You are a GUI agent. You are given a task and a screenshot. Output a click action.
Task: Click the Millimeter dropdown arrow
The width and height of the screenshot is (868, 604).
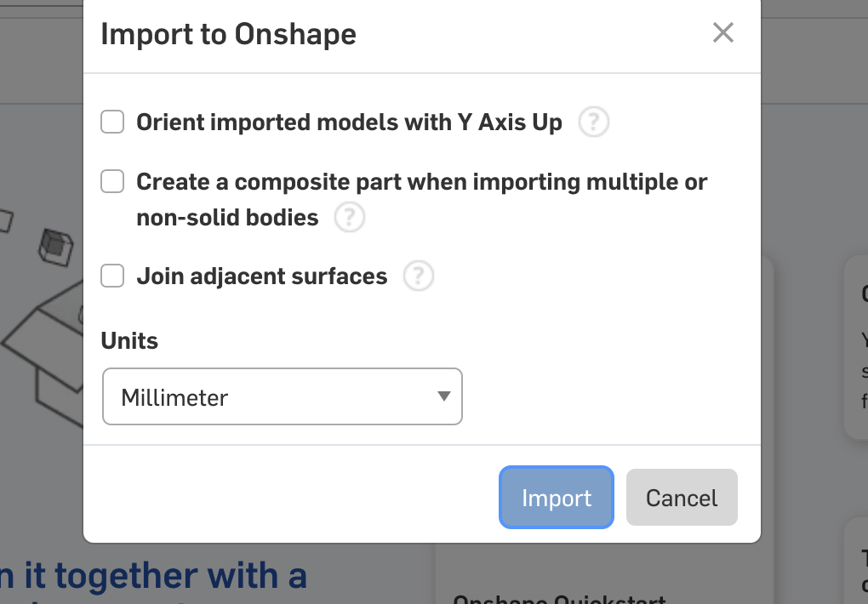tap(443, 396)
